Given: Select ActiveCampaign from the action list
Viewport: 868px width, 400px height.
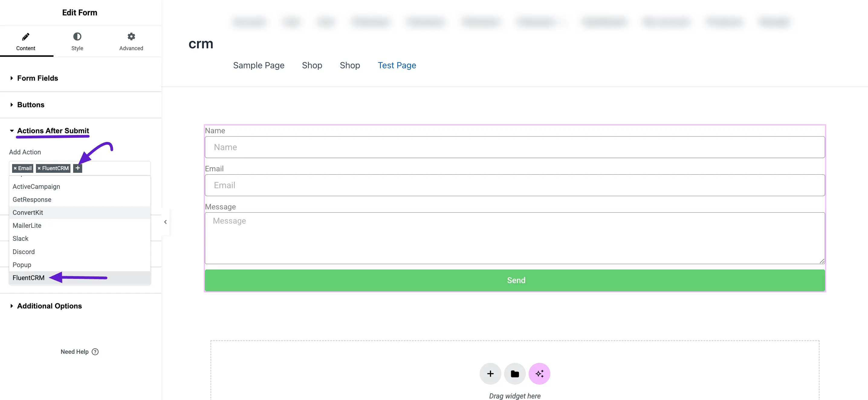Looking at the screenshot, I should click(x=79, y=186).
